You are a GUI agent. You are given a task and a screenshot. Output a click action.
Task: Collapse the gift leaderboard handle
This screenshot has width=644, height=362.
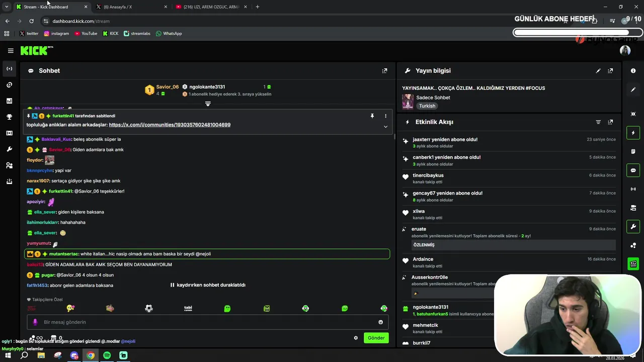point(208,104)
